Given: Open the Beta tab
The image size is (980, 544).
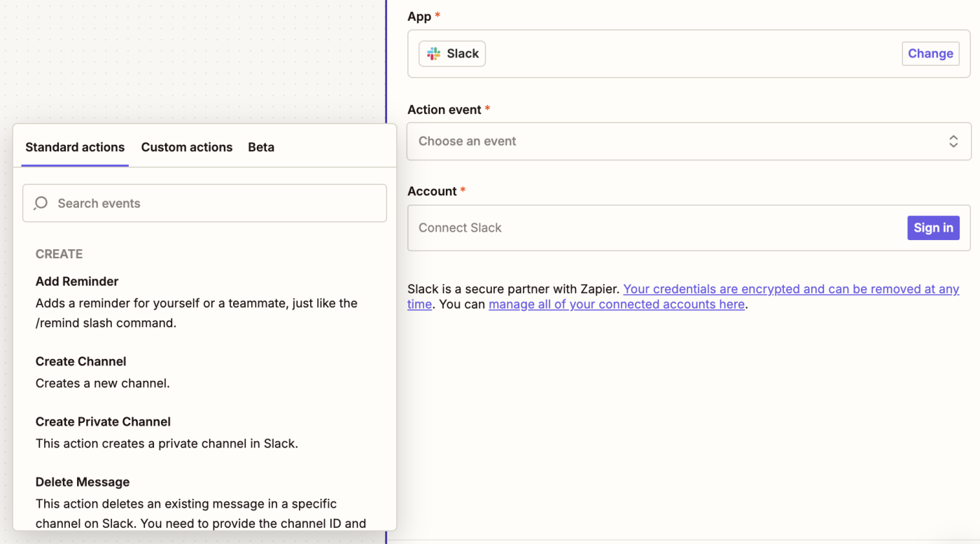Looking at the screenshot, I should click(261, 147).
